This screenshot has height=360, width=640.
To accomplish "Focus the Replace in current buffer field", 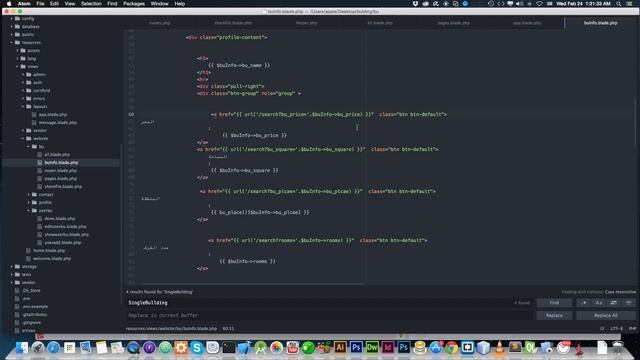I will tap(329, 315).
